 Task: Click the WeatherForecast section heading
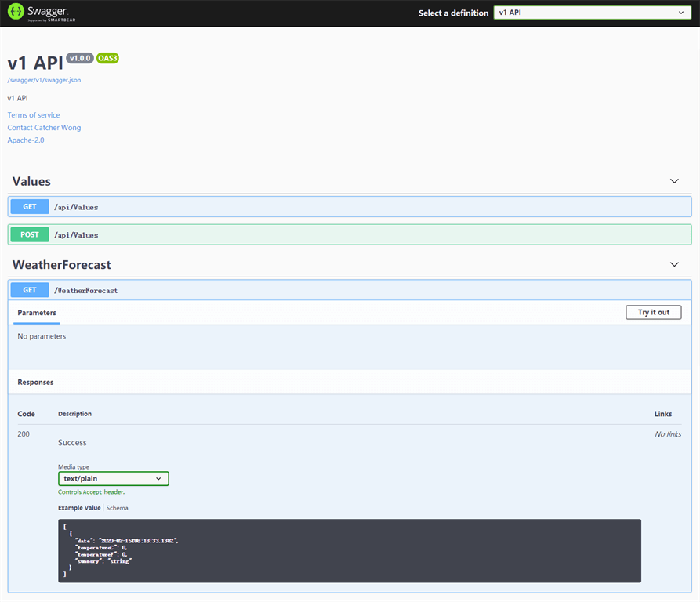62,265
